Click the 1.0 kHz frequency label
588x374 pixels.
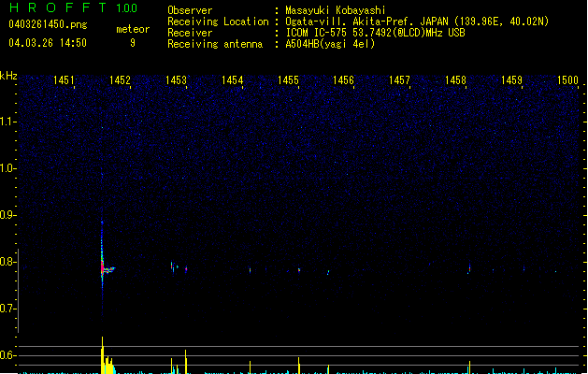(8, 168)
